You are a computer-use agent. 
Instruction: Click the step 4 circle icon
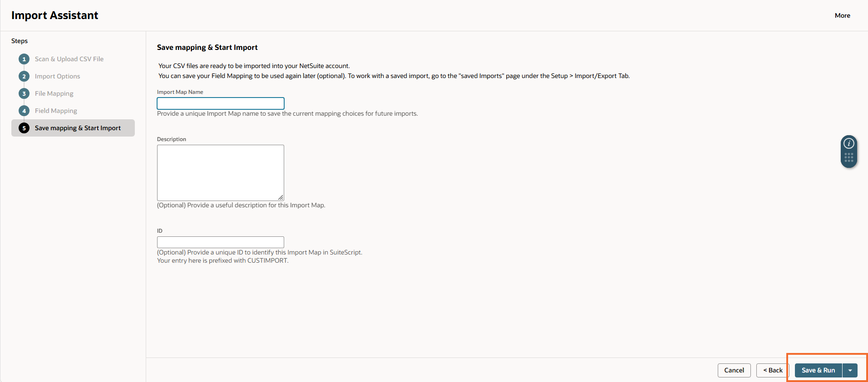tap(24, 111)
